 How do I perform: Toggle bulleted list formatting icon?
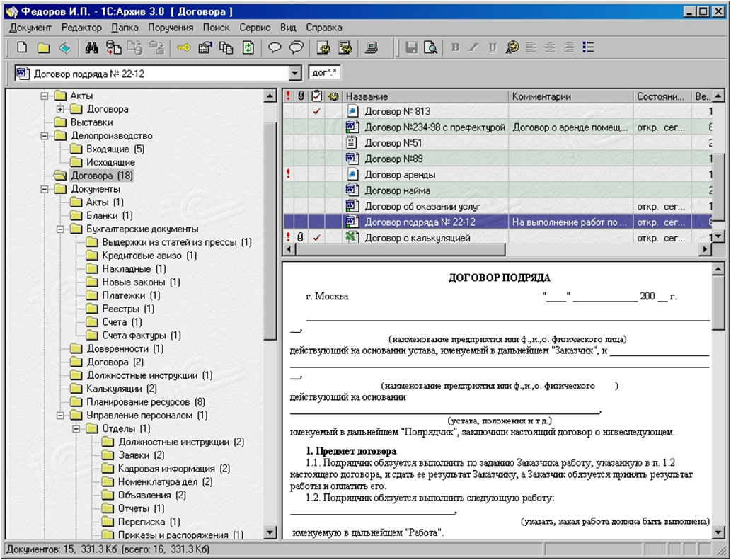point(588,47)
